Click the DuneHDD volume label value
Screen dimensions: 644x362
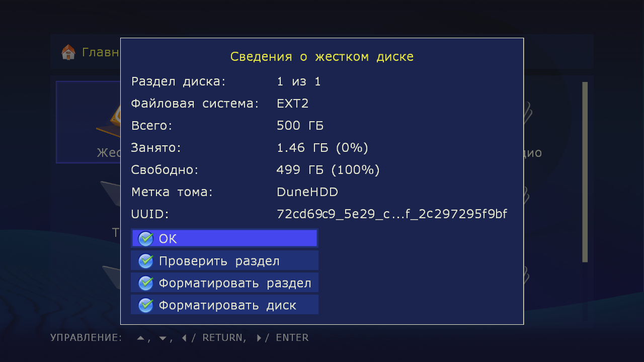[307, 192]
